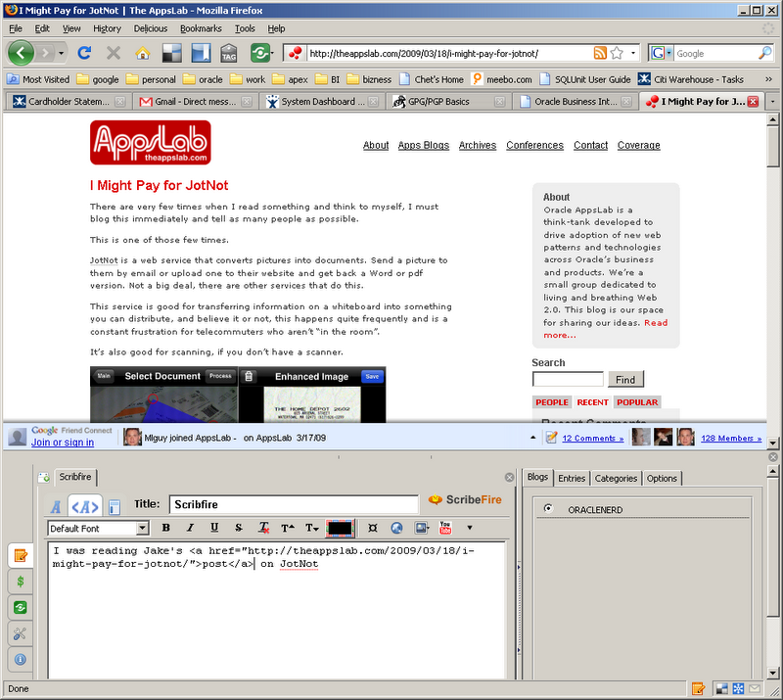Open the oracle bookmarks folder
The width and height of the screenshot is (783, 700).
tap(203, 79)
